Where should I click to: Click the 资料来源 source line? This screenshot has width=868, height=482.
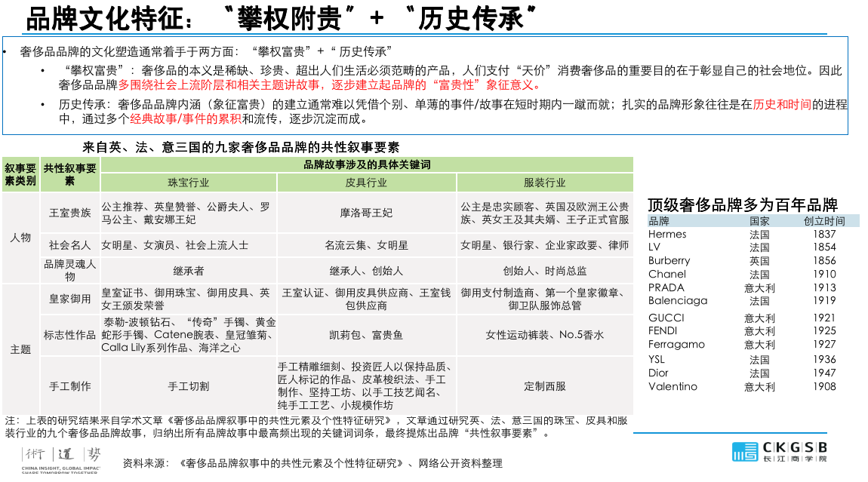coord(312,463)
